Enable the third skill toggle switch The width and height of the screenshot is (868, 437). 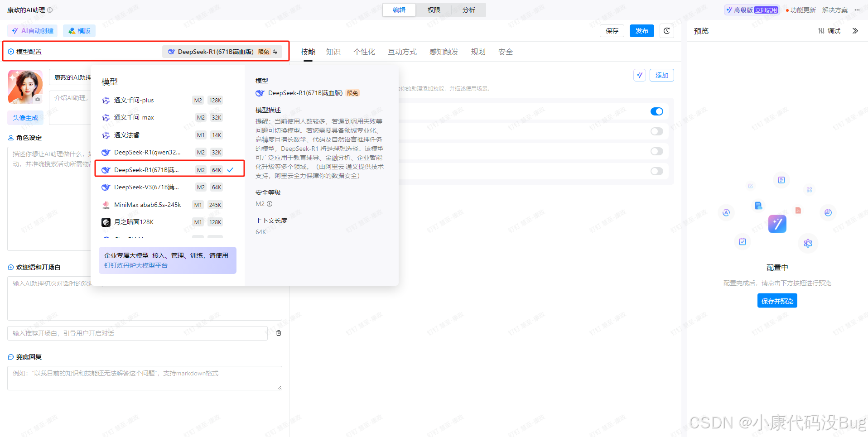(656, 151)
